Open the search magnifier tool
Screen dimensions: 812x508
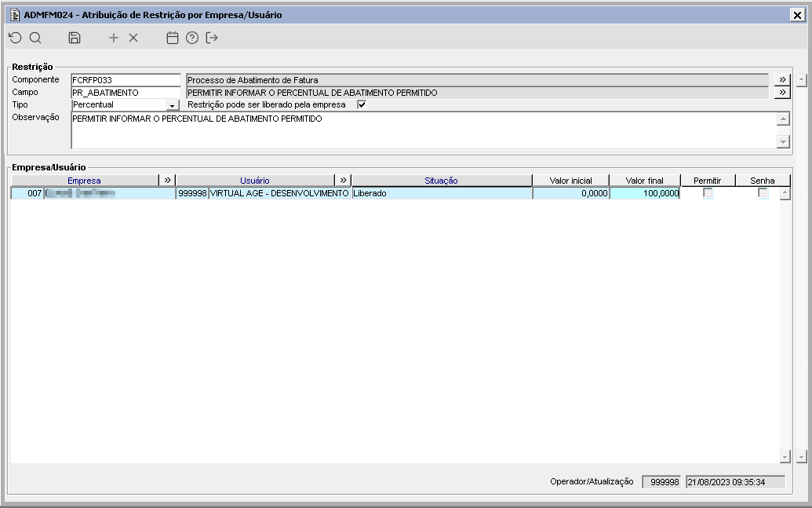(x=35, y=38)
